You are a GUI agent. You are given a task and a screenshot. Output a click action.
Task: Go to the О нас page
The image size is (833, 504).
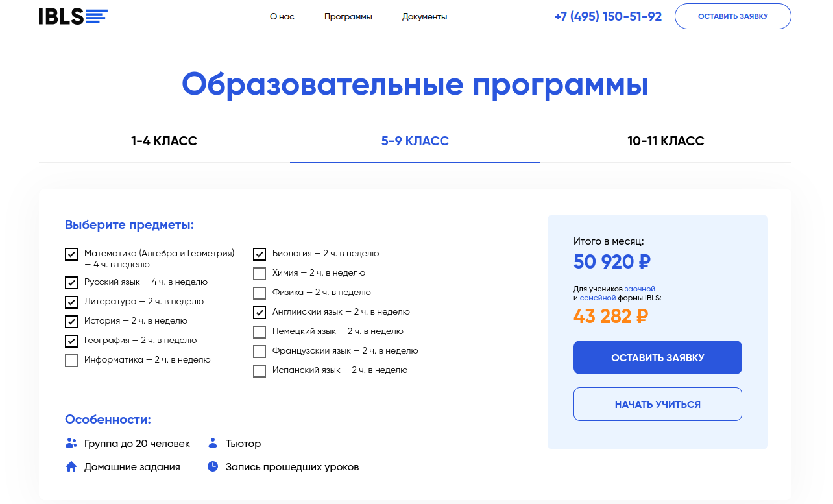point(282,17)
